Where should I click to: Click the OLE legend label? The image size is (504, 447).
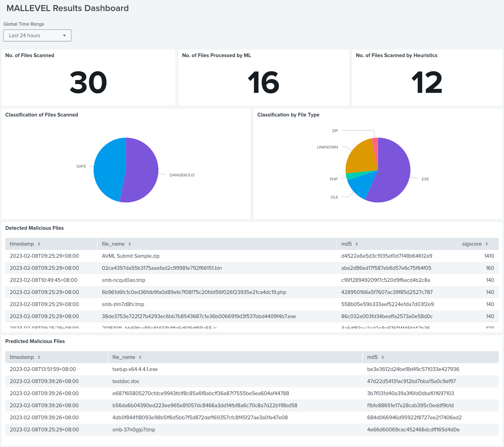coord(334,197)
